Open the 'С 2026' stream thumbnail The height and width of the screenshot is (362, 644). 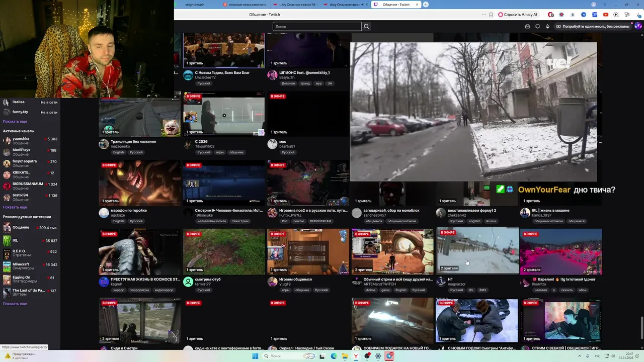pos(224,114)
